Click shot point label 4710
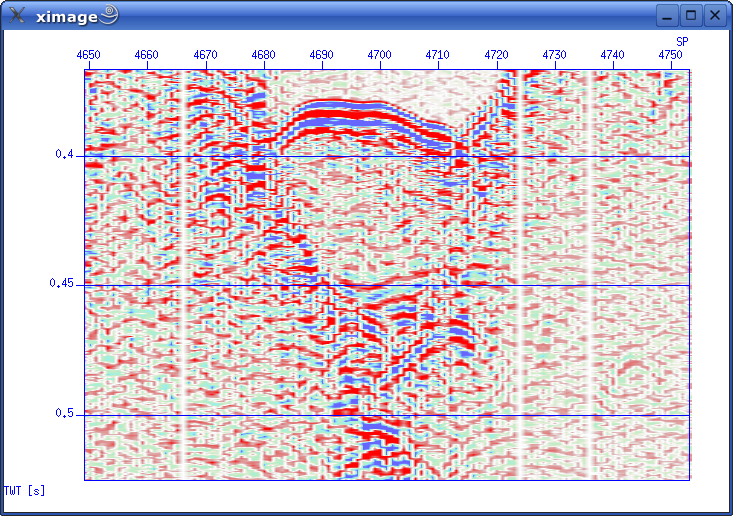 437,55
